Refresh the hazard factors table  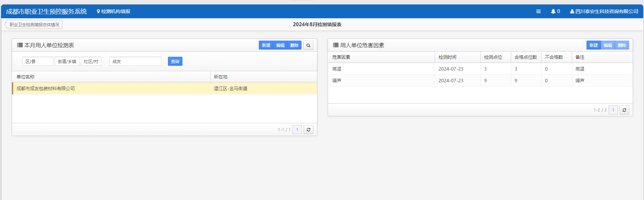tap(624, 110)
